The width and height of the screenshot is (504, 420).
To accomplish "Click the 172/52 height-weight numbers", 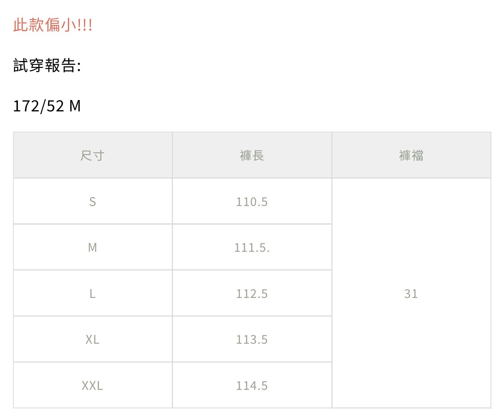I will point(39,106).
